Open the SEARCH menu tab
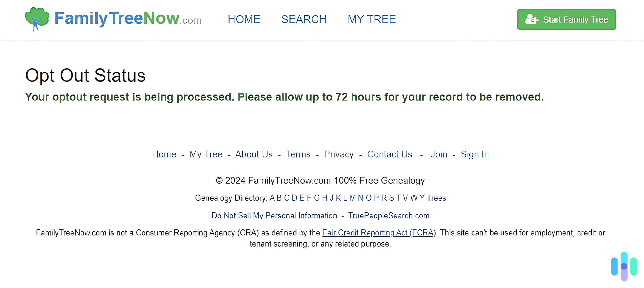The image size is (644, 288). click(304, 18)
